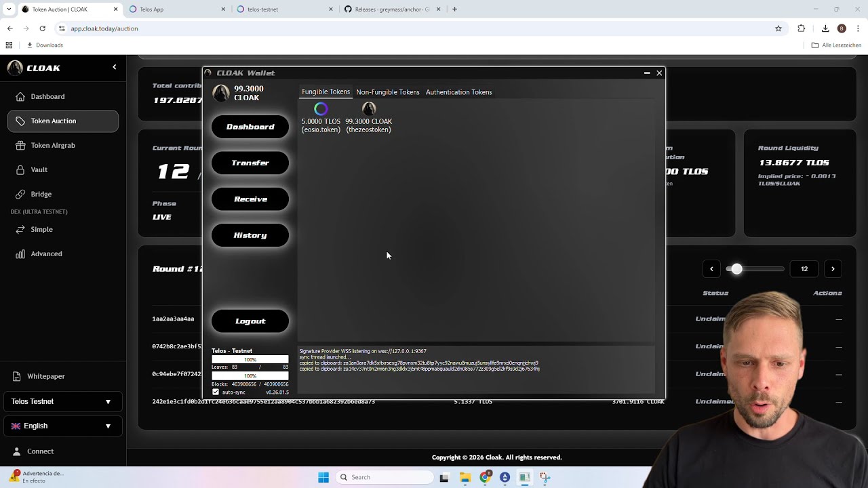
Task: Bookmark this page with the star icon
Action: pyautogui.click(x=778, y=28)
